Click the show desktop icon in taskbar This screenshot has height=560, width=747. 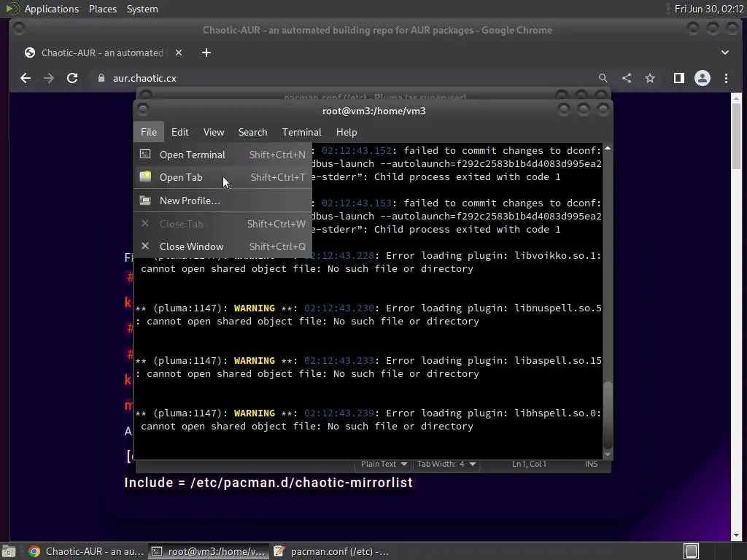click(x=9, y=551)
